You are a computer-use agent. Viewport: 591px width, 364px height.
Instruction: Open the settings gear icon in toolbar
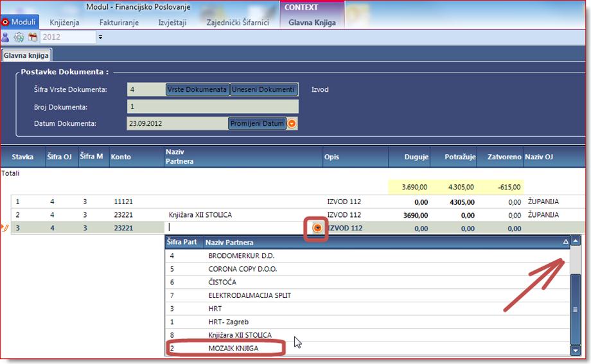pyautogui.click(x=19, y=37)
